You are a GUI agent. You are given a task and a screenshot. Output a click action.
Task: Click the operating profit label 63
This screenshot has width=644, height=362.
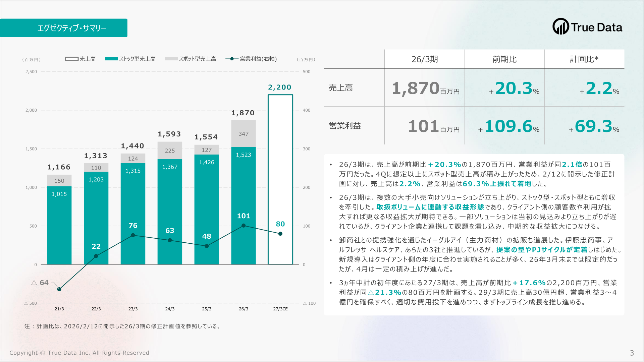coord(170,231)
